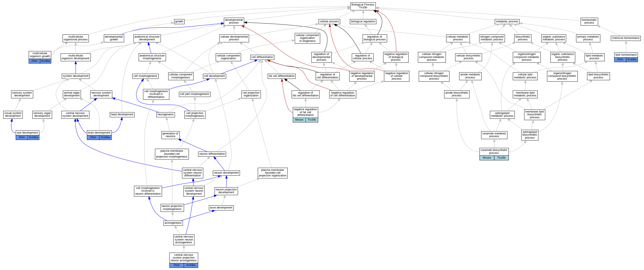Select the head development node
Viewport: 644px width, 270px height.
[x=122, y=114]
